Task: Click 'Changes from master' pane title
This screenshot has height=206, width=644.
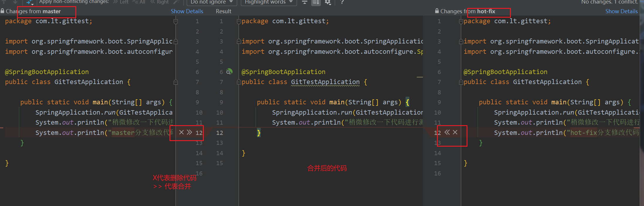Action: click(33, 11)
